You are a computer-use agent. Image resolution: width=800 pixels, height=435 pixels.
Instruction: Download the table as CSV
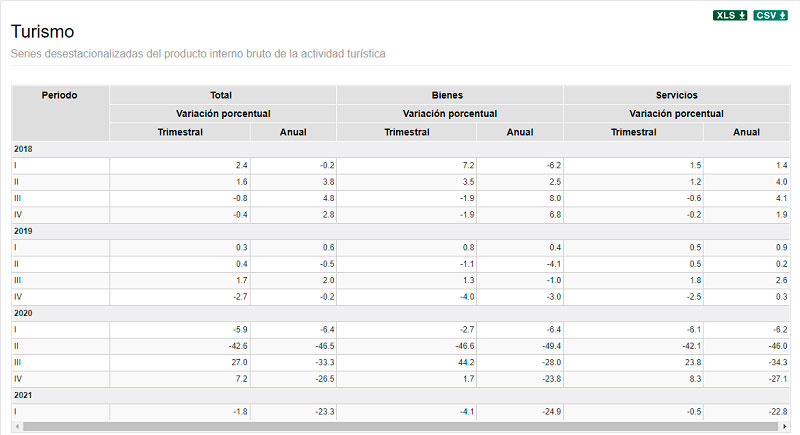(x=770, y=15)
